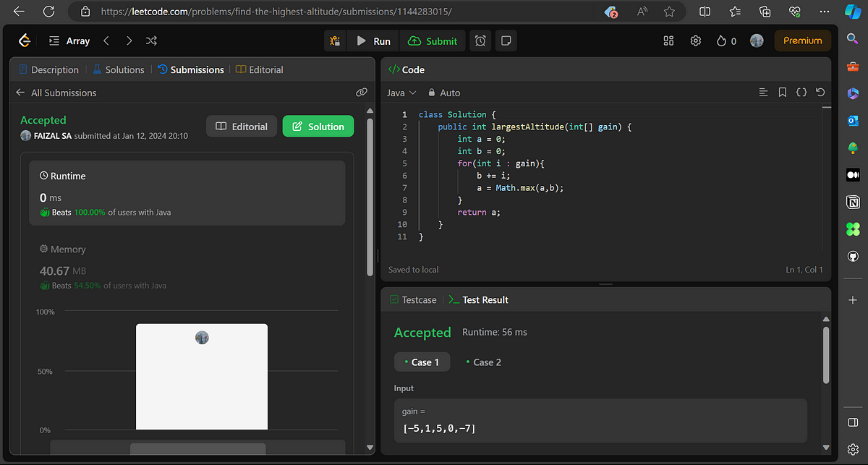868x465 pixels.
Task: Select Case 1 result
Action: 422,362
